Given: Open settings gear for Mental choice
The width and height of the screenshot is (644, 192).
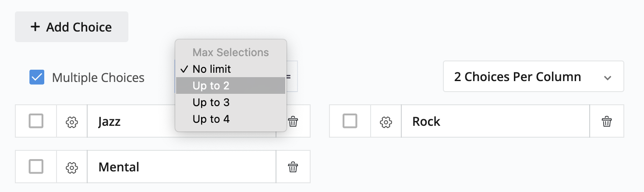Looking at the screenshot, I should click(x=72, y=167).
